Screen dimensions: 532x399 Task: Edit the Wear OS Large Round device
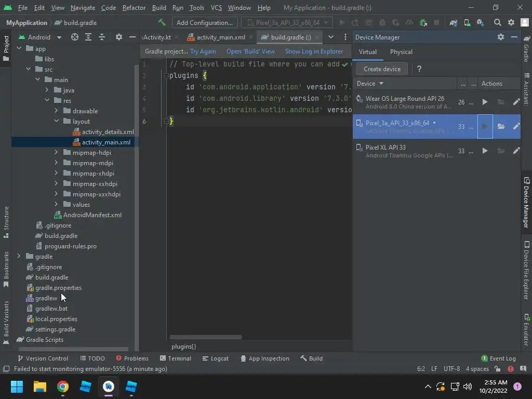(x=516, y=102)
